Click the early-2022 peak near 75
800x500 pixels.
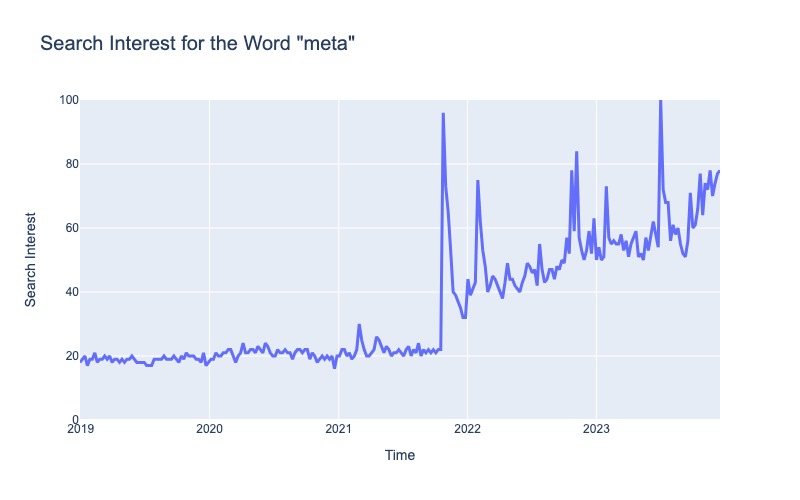[x=478, y=181]
